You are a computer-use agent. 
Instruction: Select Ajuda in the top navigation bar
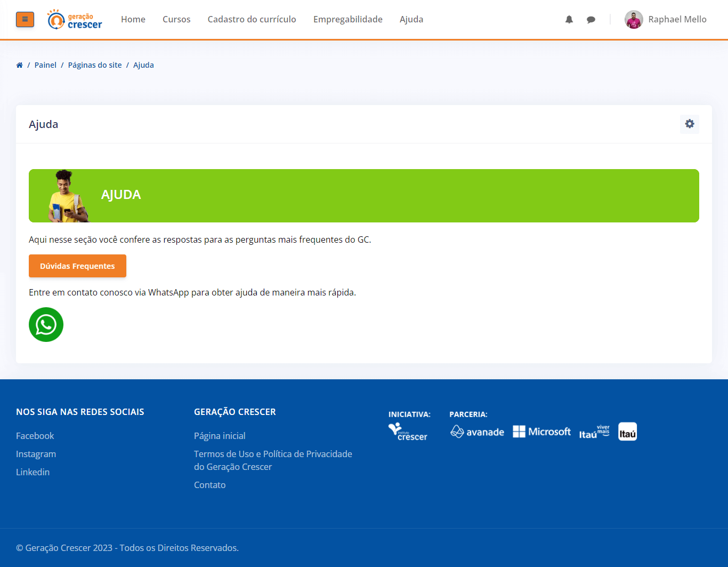coord(411,19)
